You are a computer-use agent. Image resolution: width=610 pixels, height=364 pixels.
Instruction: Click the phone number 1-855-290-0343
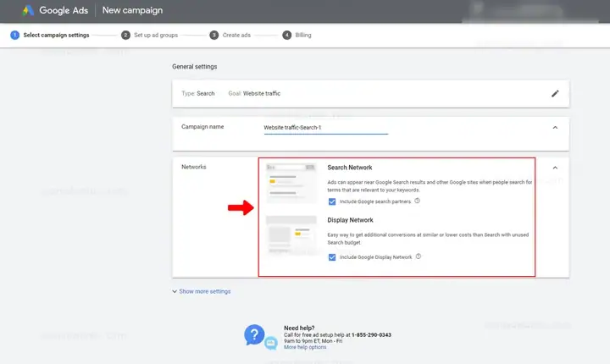click(371, 335)
